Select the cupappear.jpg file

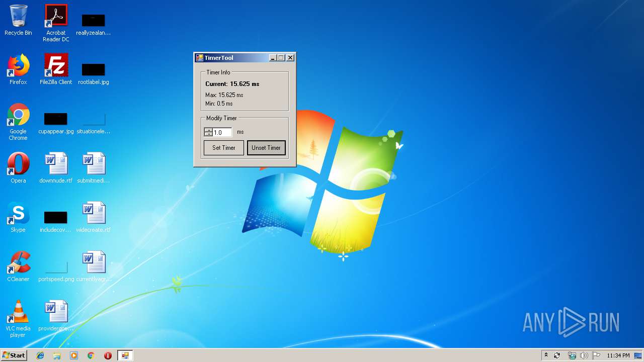56,122
